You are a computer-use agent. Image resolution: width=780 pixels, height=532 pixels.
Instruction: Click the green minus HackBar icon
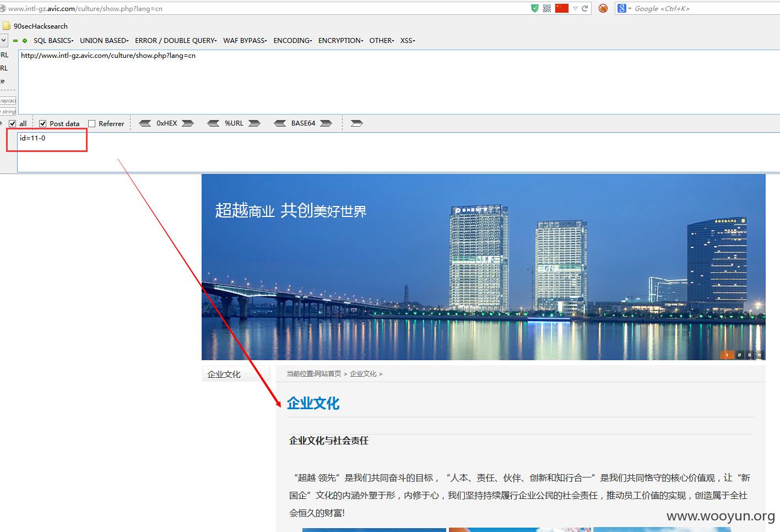pyautogui.click(x=15, y=41)
